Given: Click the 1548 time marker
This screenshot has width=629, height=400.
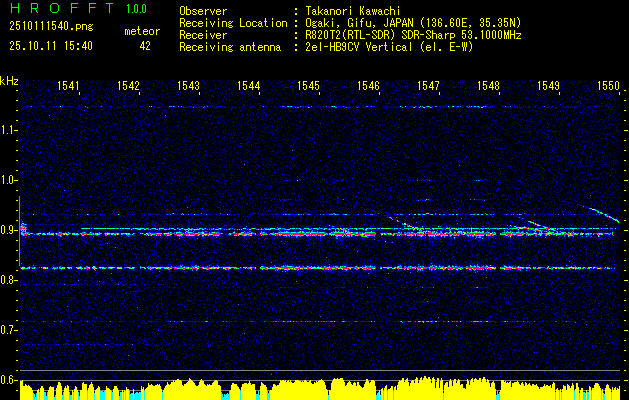Looking at the screenshot, I should 488,86.
